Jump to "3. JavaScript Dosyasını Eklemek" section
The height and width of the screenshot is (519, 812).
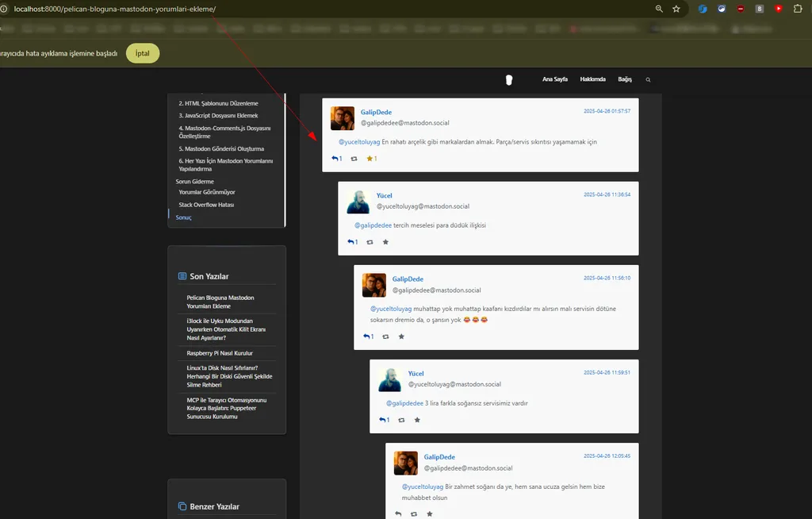click(219, 116)
